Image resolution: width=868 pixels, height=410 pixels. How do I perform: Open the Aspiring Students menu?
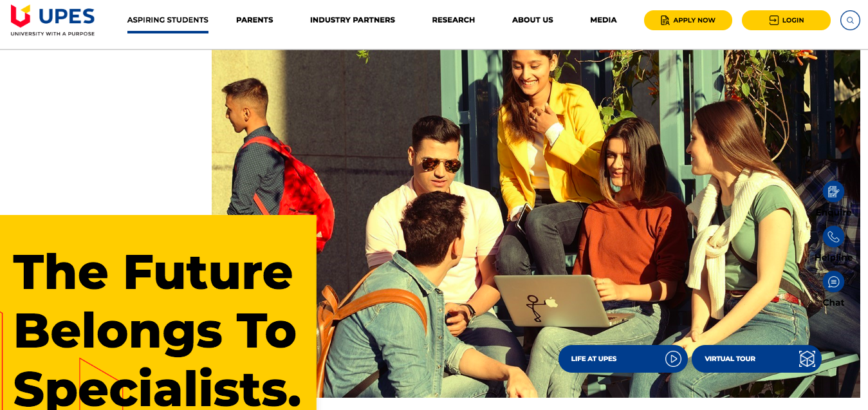click(168, 20)
